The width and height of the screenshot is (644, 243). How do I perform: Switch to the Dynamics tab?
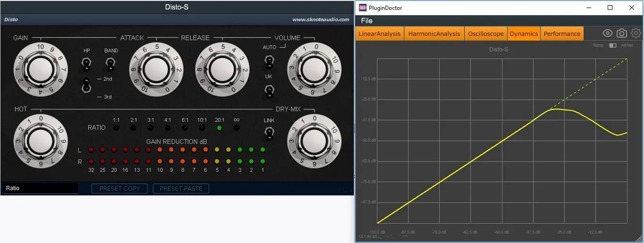tap(524, 34)
